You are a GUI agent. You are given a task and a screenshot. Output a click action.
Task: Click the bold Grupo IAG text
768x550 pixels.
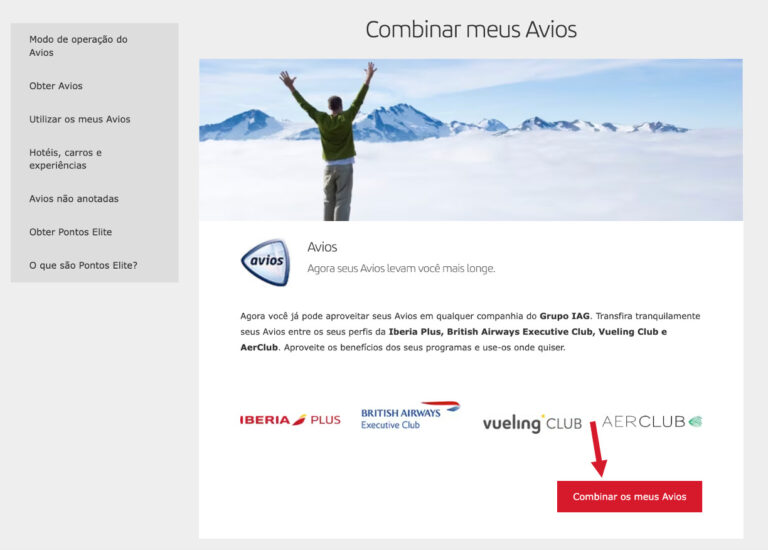click(x=564, y=316)
